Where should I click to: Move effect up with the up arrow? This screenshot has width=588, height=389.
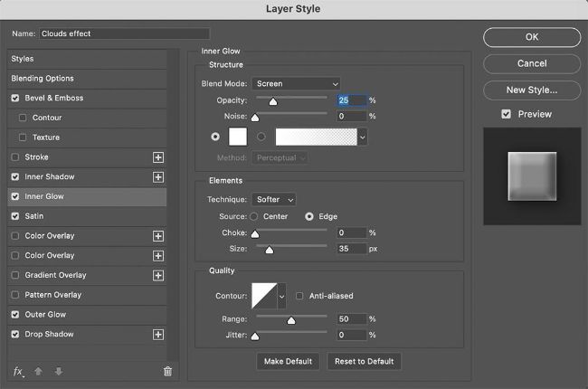pyautogui.click(x=39, y=371)
